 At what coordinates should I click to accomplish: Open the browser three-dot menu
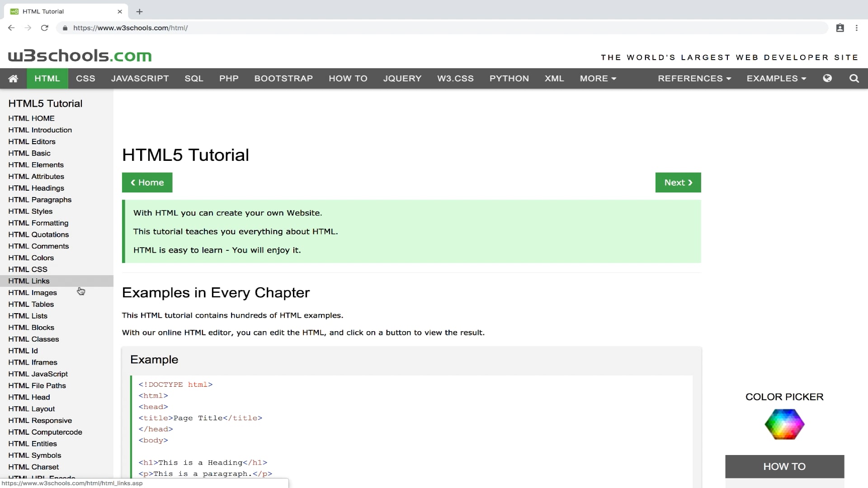pyautogui.click(x=856, y=28)
